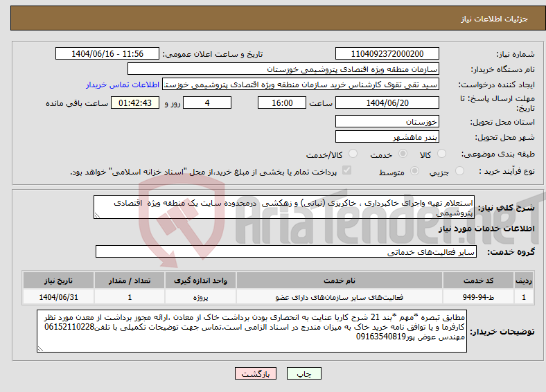Select the کالا radio button
Image resolution: width=546 pixels, height=392 pixels.
pos(441,154)
